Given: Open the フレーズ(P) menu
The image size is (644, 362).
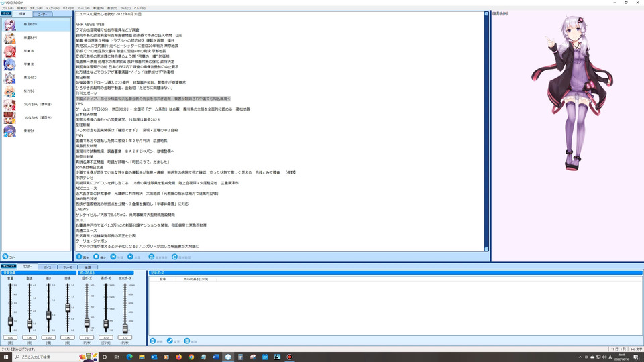Looking at the screenshot, I should [x=83, y=8].
